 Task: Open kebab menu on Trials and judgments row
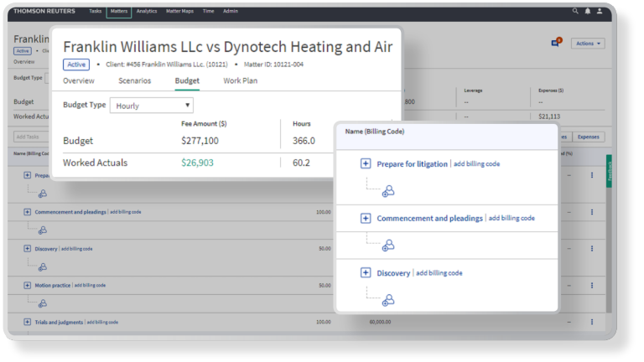pos(592,322)
